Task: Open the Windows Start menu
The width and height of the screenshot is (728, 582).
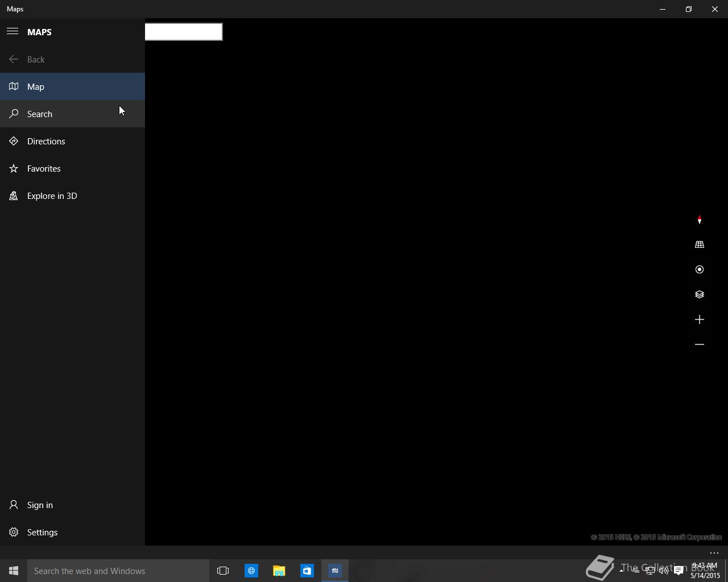Action: click(14, 571)
